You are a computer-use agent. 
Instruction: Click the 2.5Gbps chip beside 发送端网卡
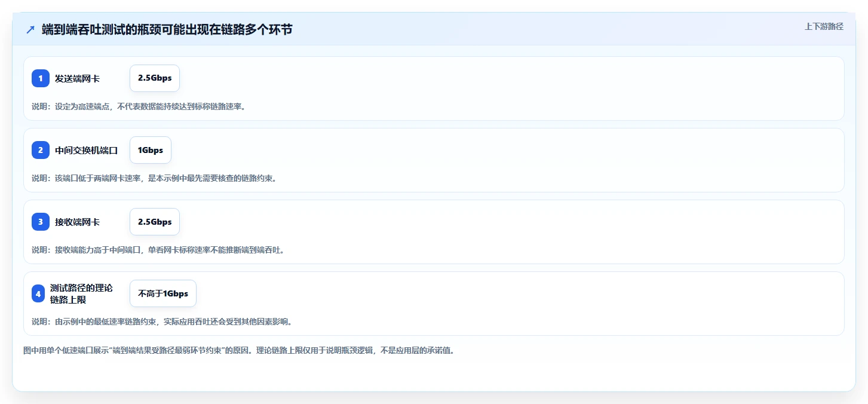pos(155,78)
